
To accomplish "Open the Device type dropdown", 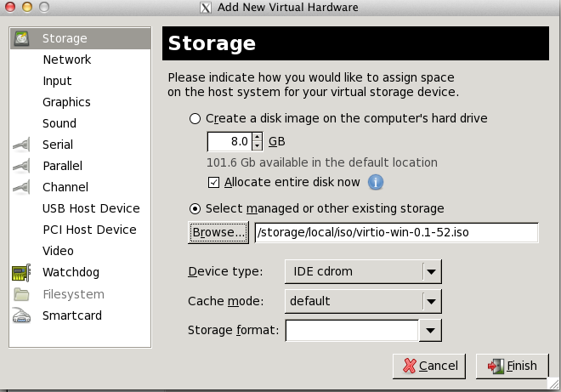I will (x=363, y=272).
